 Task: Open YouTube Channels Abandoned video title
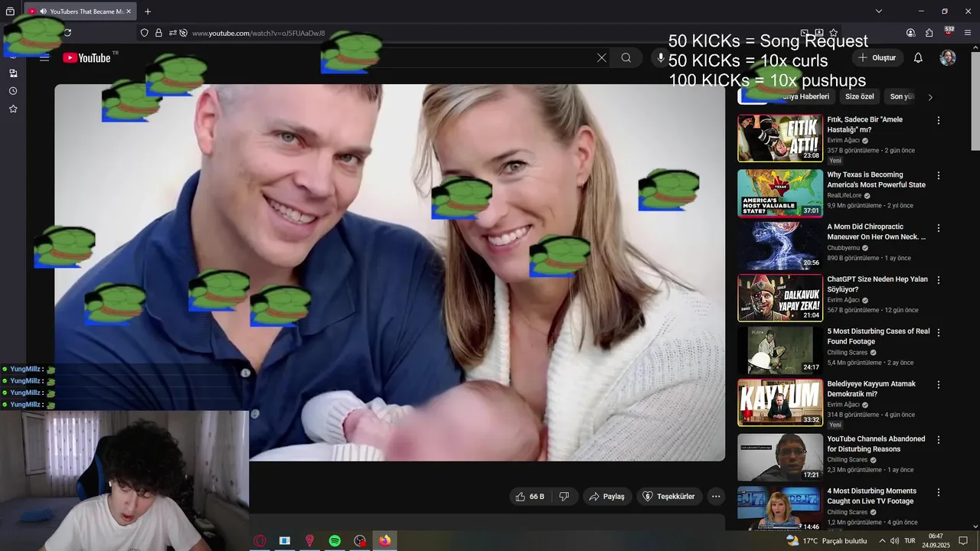pos(876,444)
